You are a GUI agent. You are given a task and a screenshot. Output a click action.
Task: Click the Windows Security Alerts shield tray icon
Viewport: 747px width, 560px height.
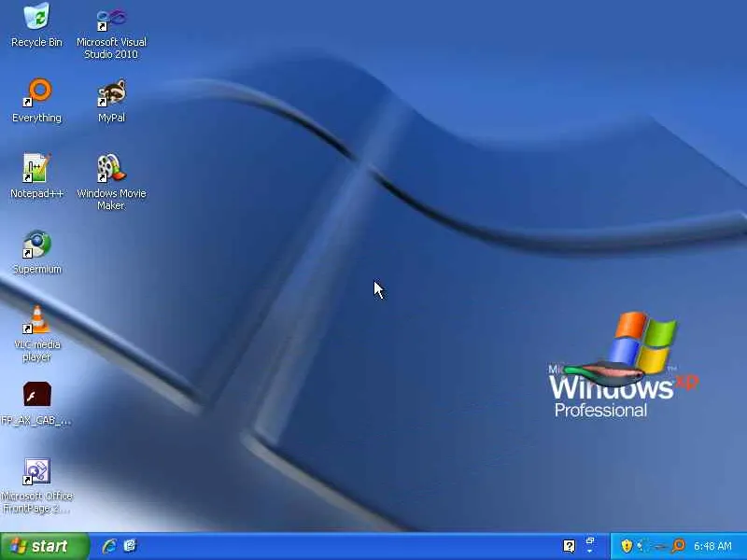pyautogui.click(x=627, y=546)
